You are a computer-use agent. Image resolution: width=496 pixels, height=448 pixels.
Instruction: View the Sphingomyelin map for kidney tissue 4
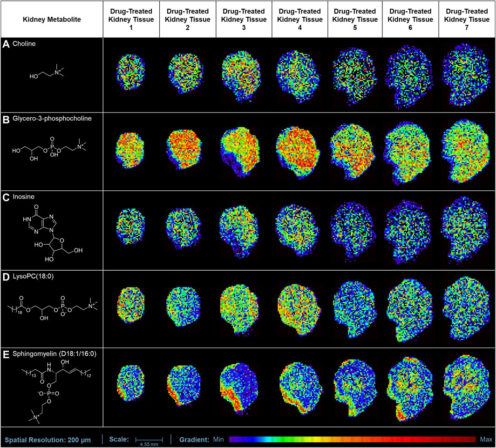(x=300, y=388)
